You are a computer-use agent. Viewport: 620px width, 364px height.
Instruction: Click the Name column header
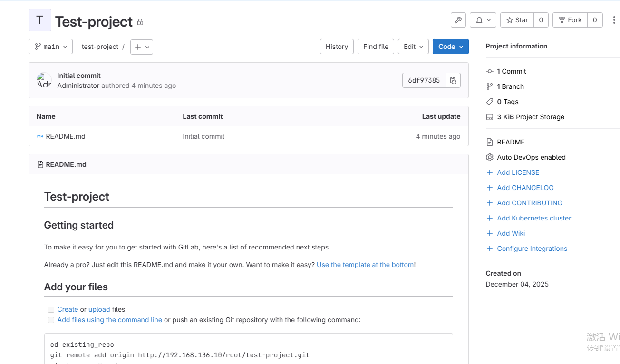[46, 116]
